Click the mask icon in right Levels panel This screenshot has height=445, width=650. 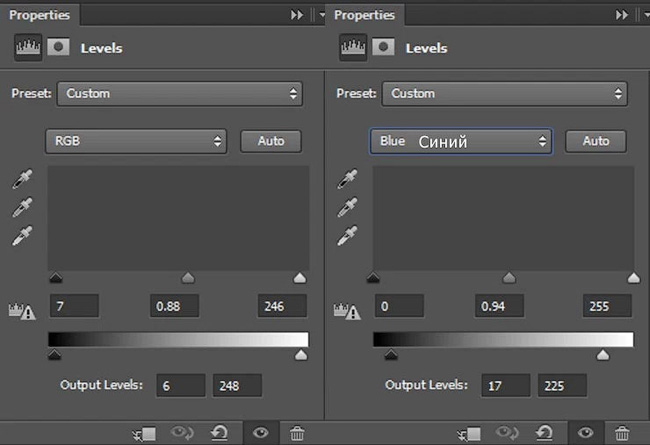pos(383,47)
